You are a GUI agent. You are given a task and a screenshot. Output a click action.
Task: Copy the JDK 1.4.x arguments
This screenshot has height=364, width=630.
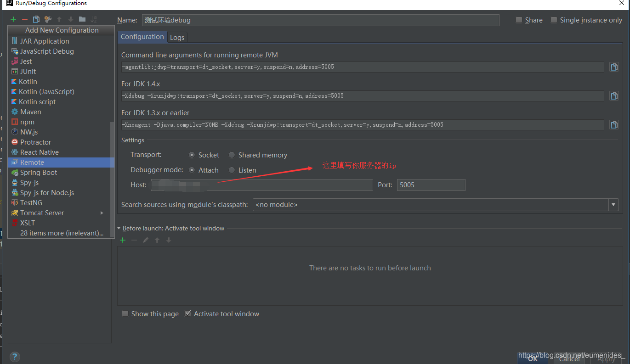coord(614,96)
